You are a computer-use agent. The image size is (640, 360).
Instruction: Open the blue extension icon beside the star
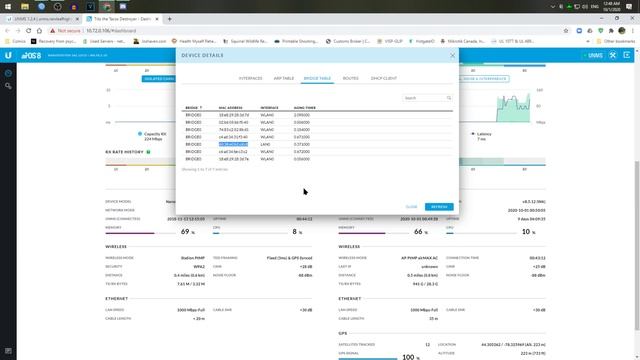[x=579, y=31]
